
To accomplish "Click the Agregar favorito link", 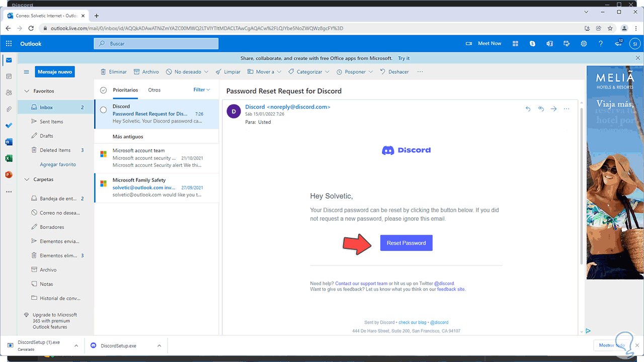I will (x=58, y=164).
